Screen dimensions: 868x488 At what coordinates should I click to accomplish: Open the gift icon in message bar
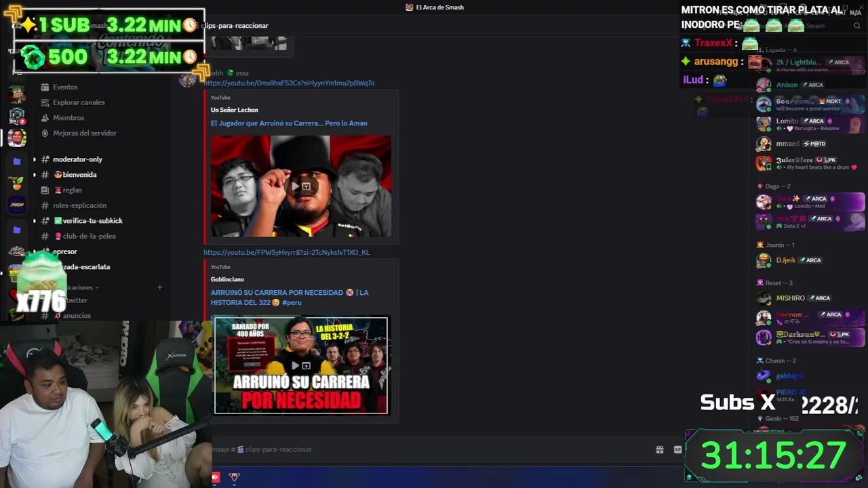(x=659, y=449)
